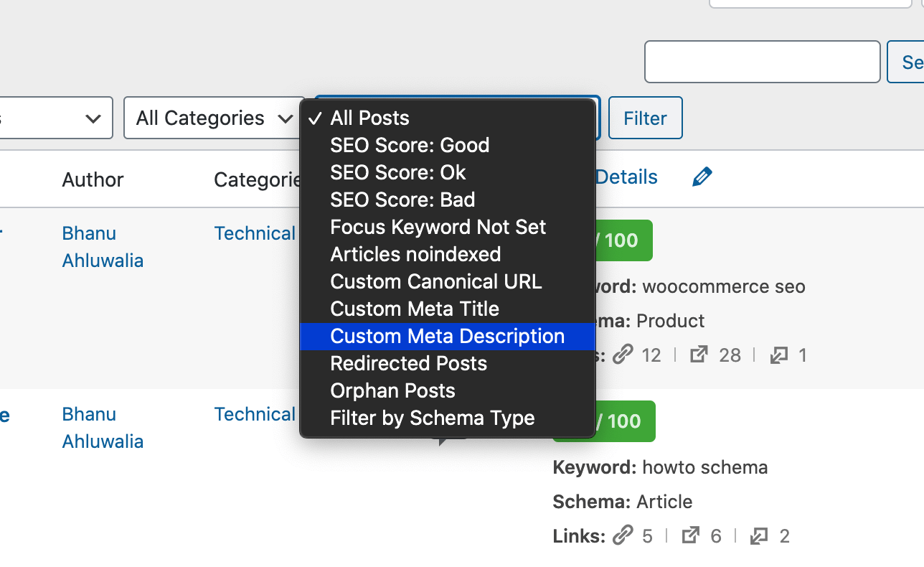Click the Filter button
The height and width of the screenshot is (567, 924).
(644, 118)
